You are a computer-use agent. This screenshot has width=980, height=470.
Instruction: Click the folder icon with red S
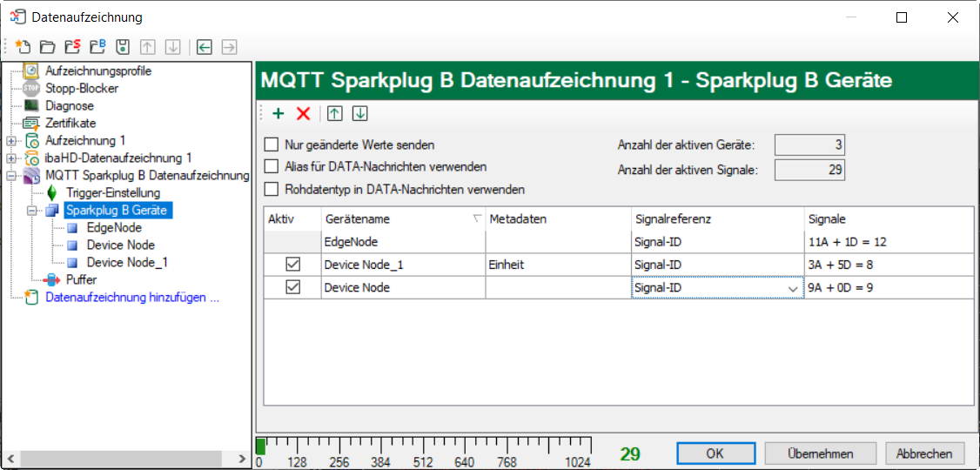pos(73,46)
